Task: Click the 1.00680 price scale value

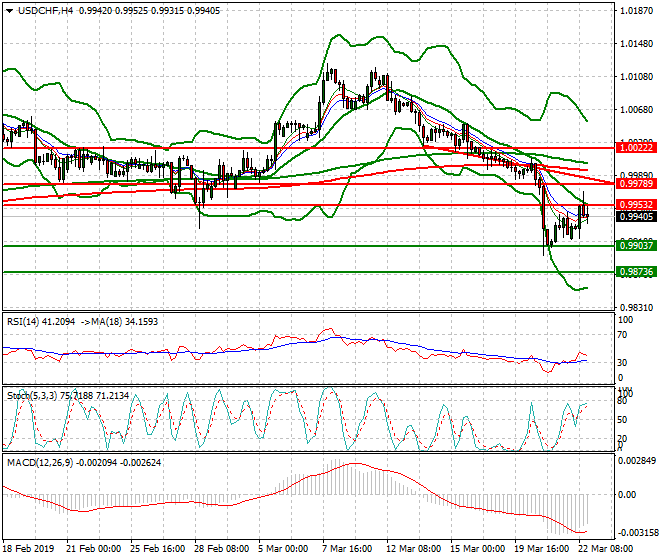Action: [x=637, y=110]
